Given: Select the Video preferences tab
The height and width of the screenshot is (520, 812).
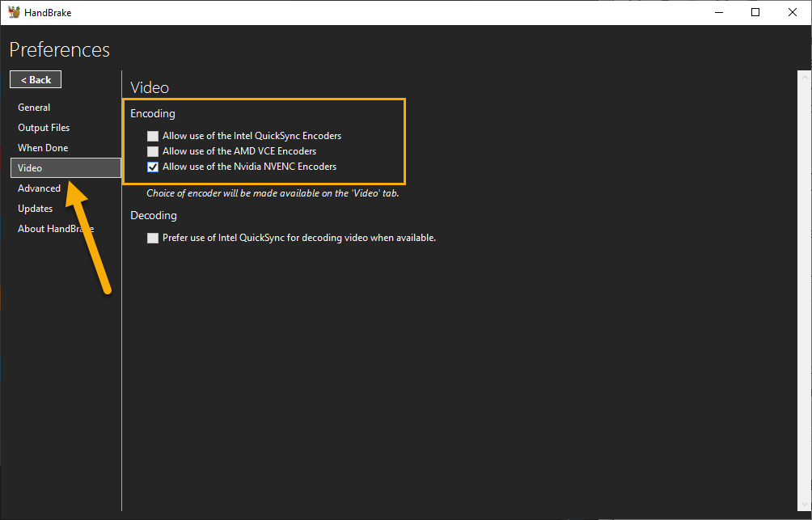Looking at the screenshot, I should click(x=30, y=167).
